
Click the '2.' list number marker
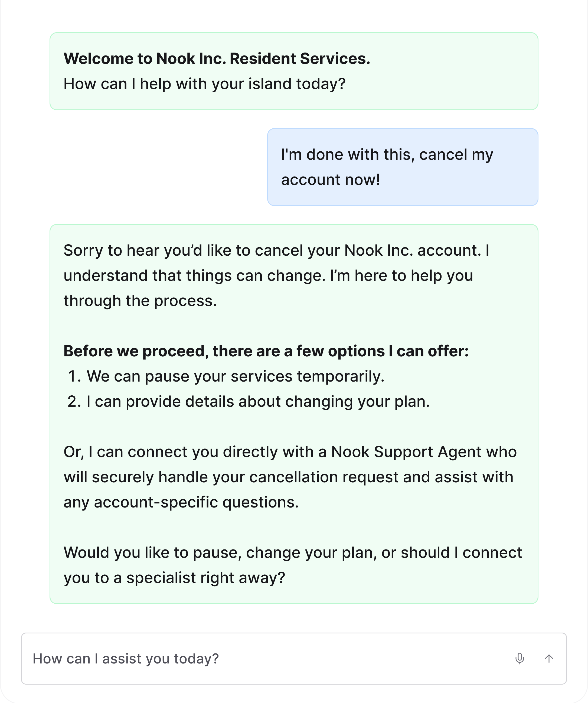[x=74, y=401]
